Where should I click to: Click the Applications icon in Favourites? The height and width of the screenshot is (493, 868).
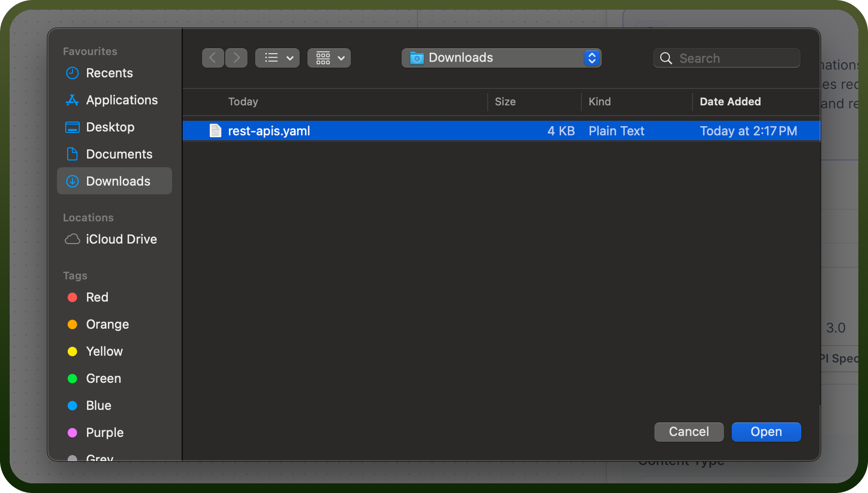pos(72,100)
